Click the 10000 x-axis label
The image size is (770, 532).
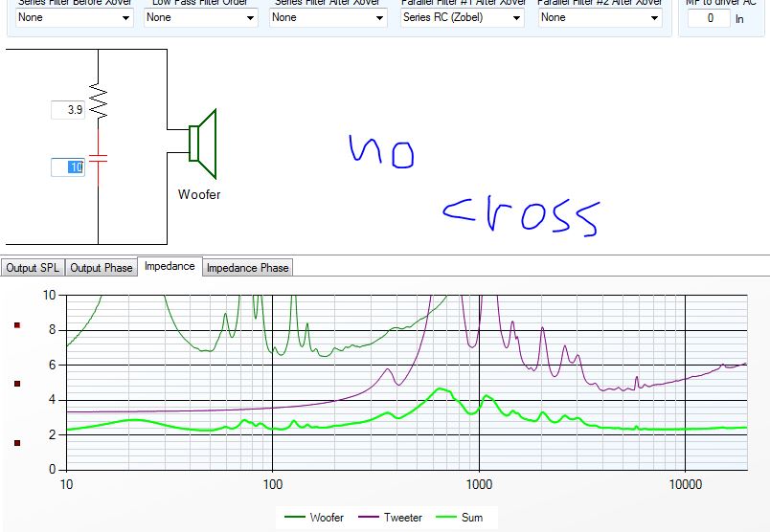pyautogui.click(x=686, y=485)
